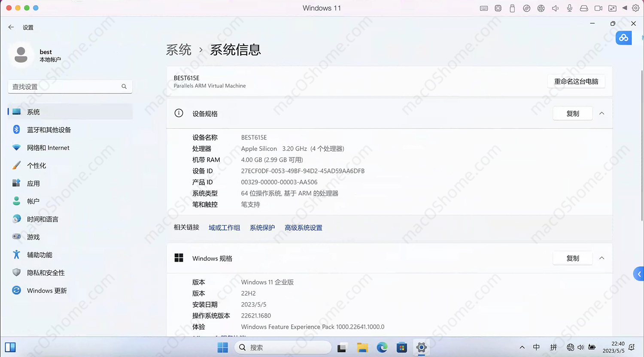This screenshot has height=357, width=644.
Task: Open the shared folder icon in Parallels toolbar
Action: pyautogui.click(x=612, y=8)
